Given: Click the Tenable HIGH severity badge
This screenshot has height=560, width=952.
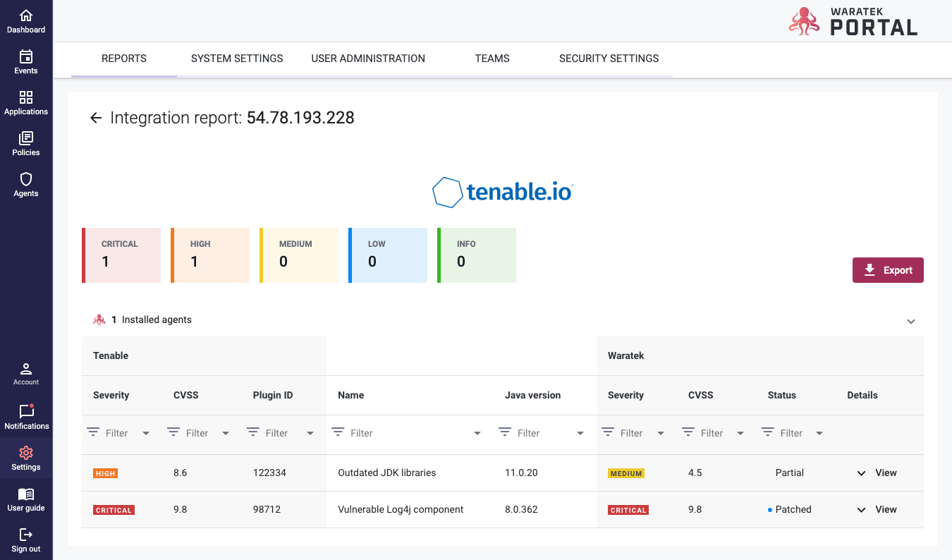Looking at the screenshot, I should click(106, 473).
